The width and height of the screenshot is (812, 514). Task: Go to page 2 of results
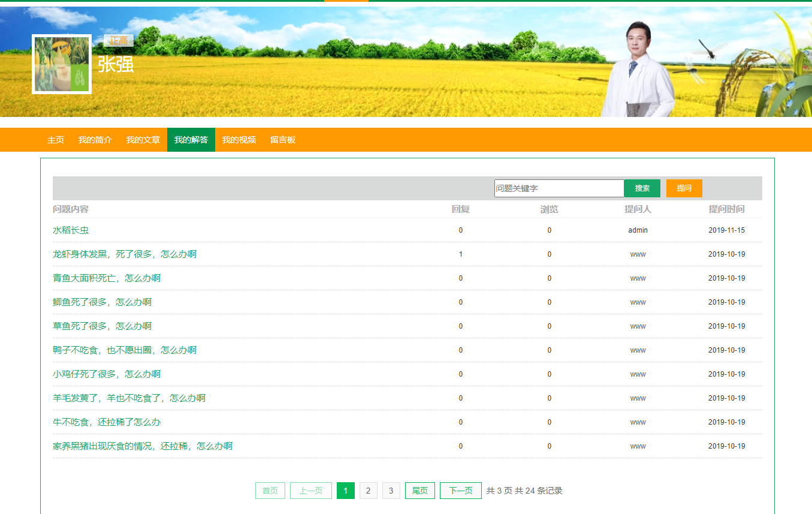tap(368, 491)
